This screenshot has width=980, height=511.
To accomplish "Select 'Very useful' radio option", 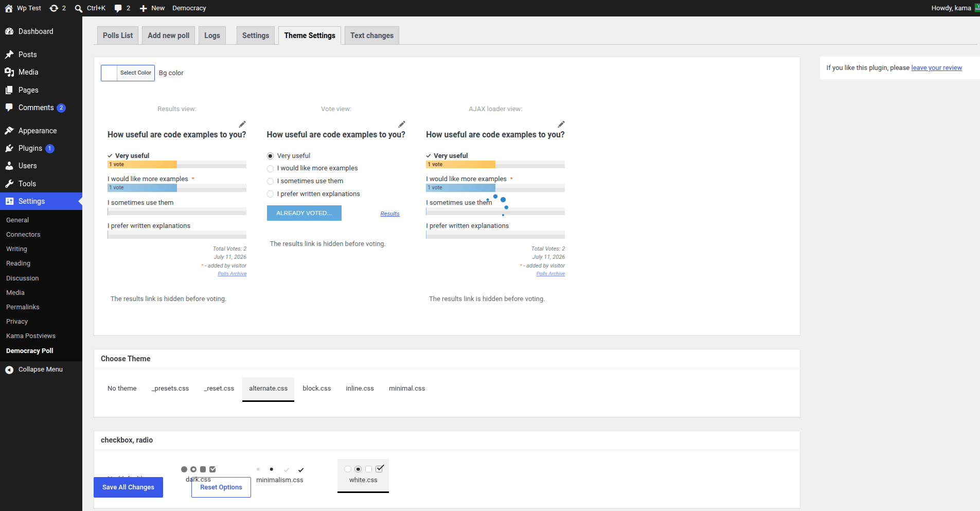I will tap(270, 156).
